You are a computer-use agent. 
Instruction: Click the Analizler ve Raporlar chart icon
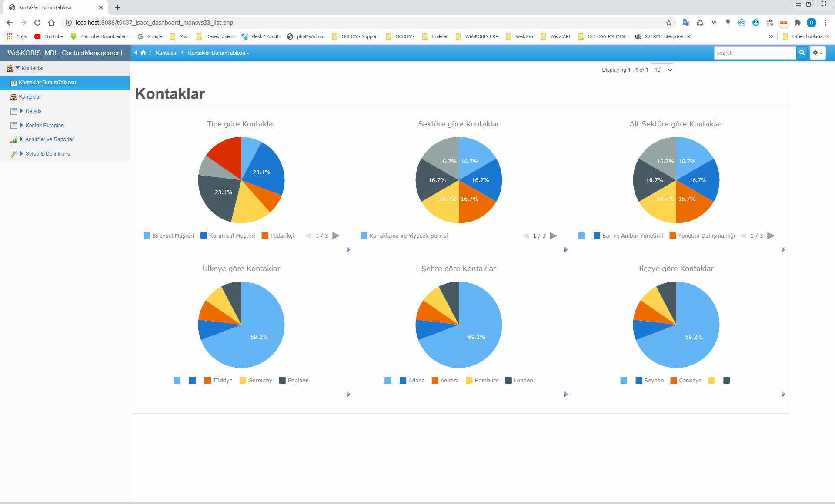14,139
